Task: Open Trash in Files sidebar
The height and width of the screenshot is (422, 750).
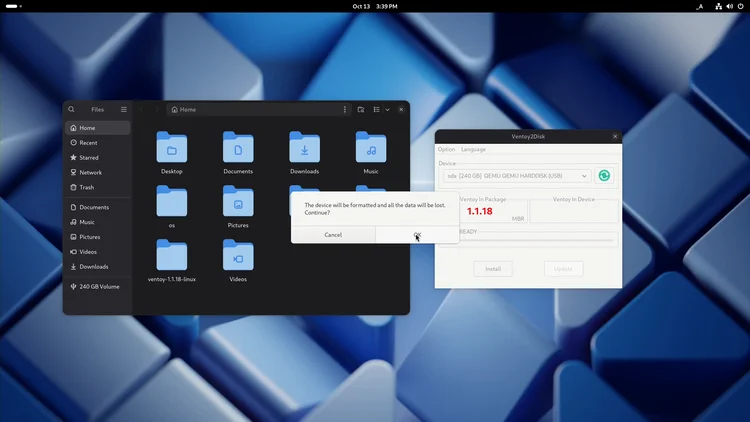Action: click(98, 187)
